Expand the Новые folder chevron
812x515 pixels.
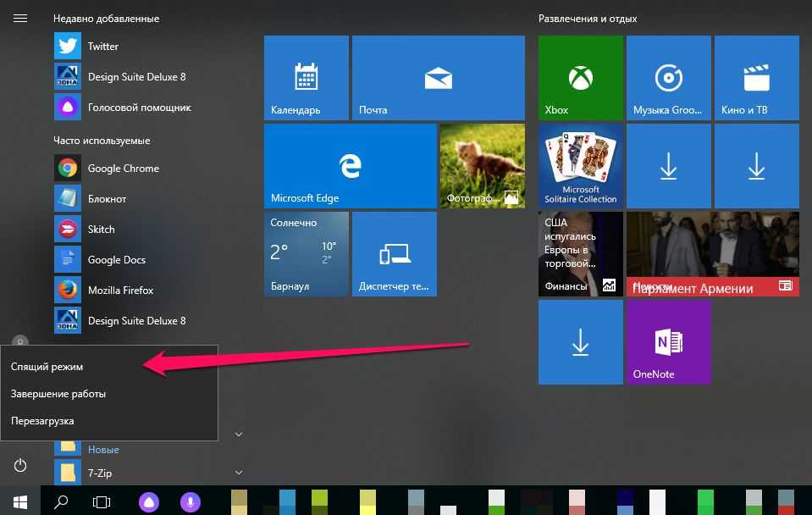tap(239, 435)
